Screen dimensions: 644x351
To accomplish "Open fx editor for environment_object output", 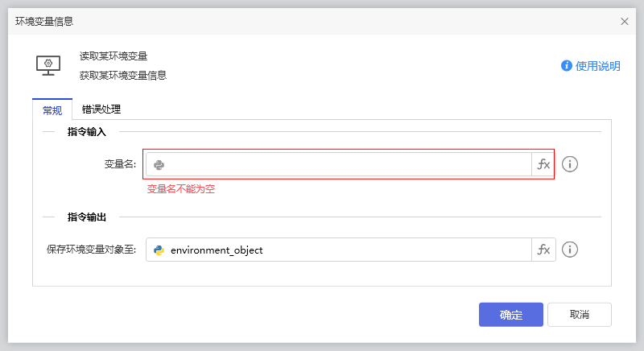I will 543,250.
